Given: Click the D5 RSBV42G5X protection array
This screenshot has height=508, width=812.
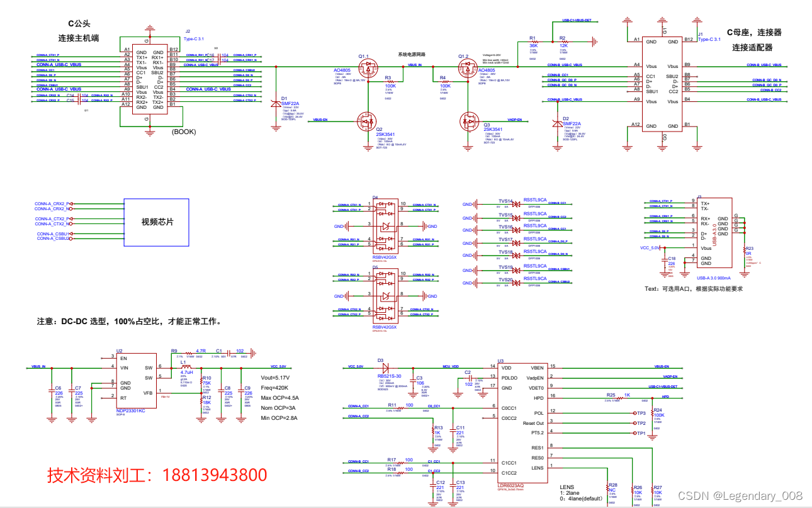Looking at the screenshot, I should click(384, 296).
